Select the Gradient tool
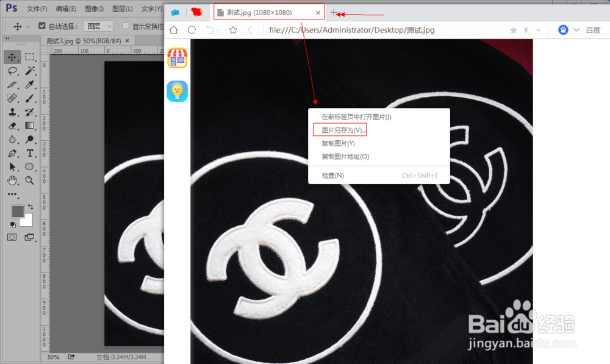Screen dimensions: 610x364 coord(29,126)
